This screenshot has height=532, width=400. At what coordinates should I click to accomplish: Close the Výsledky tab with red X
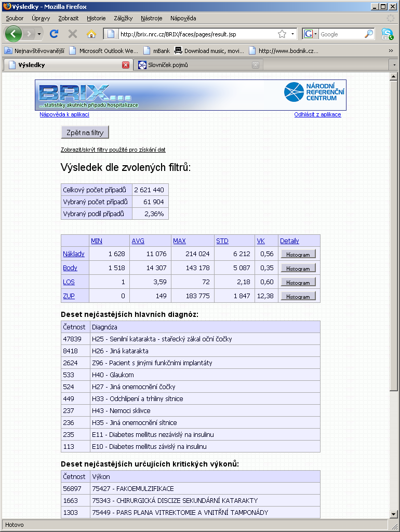pos(126,65)
